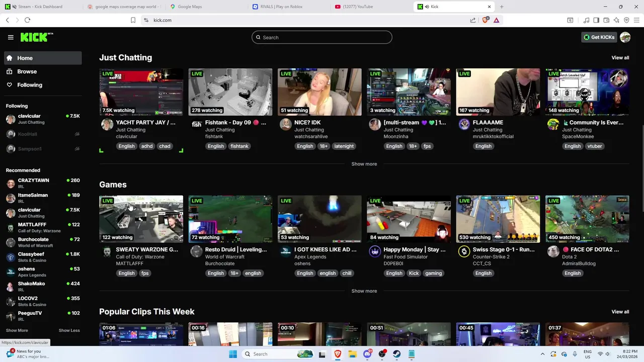View all Just Chatting streams
Viewport: 644px width, 362px height.
point(620,58)
